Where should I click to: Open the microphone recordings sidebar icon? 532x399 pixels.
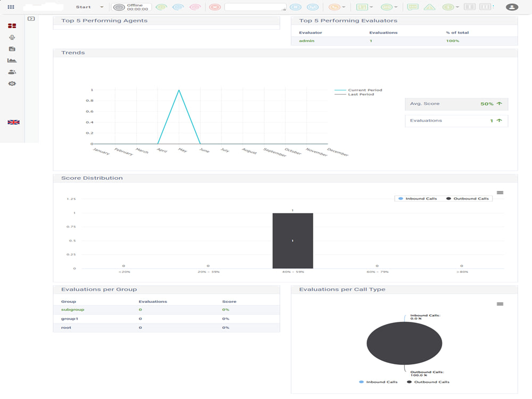[12, 37]
